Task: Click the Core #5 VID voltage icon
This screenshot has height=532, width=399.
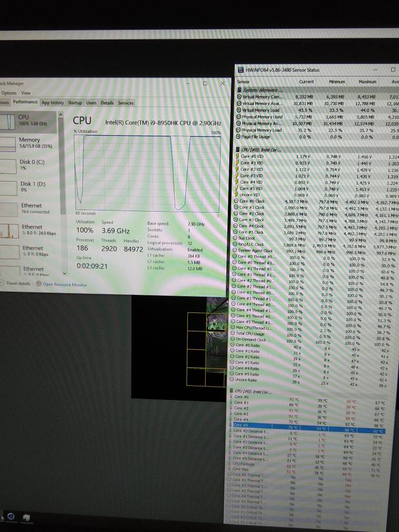Action: [x=237, y=188]
